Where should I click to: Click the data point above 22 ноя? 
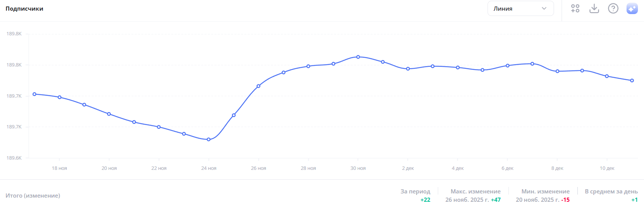159,127
